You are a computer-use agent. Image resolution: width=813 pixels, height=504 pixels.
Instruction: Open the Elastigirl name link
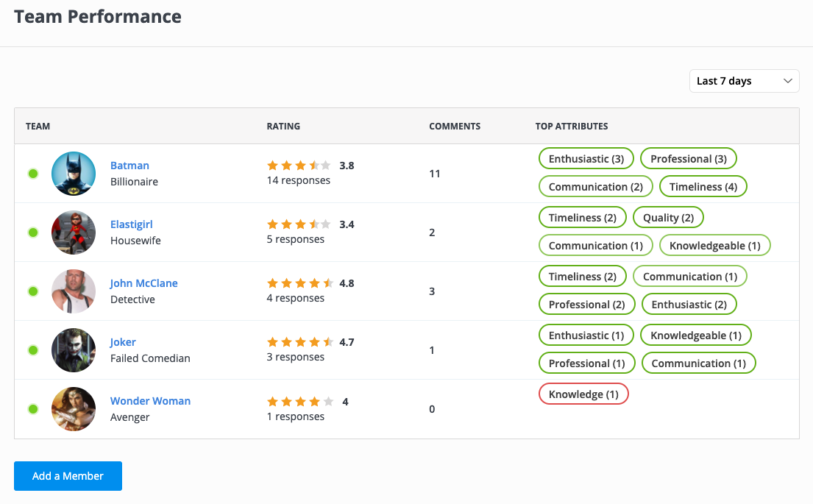[132, 224]
